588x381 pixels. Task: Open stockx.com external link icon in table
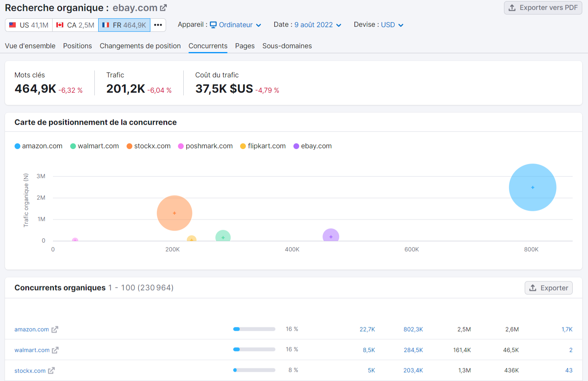click(x=51, y=371)
